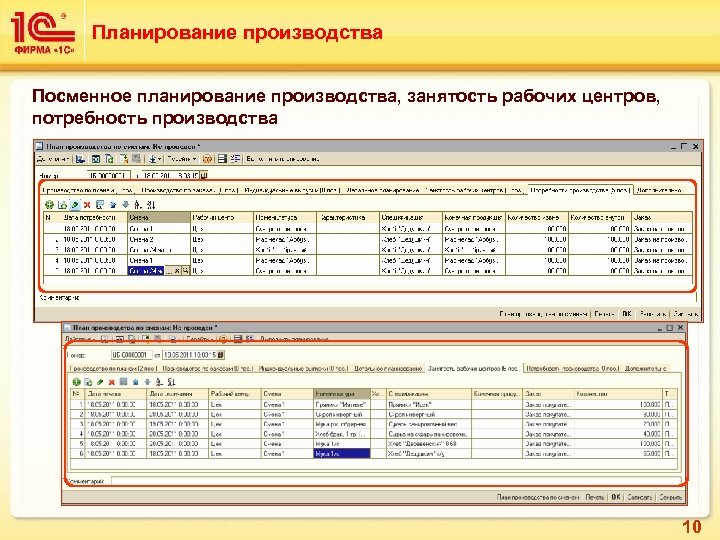Image resolution: width=720 pixels, height=540 pixels.
Task: Open Дополнительно tab in the upper window
Action: [659, 190]
